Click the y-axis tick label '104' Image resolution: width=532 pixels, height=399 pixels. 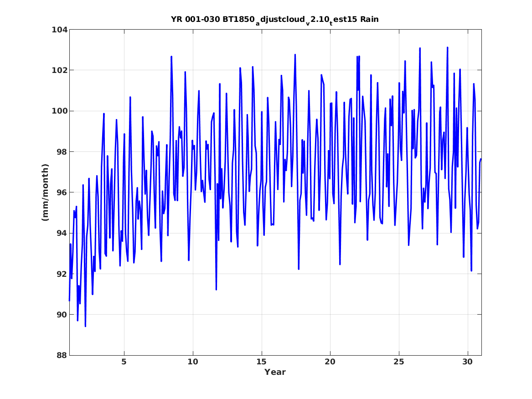[x=59, y=30]
